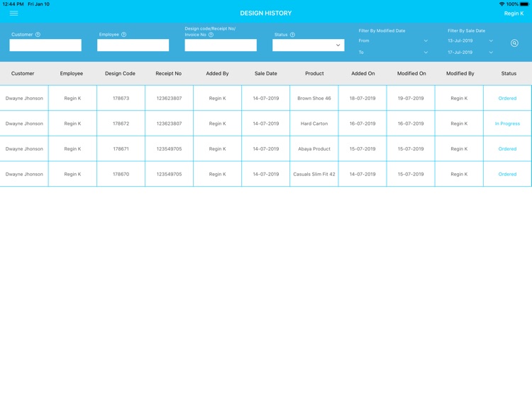Image resolution: width=532 pixels, height=399 pixels.
Task: Open Ordered status for design 178673
Action: click(x=507, y=98)
